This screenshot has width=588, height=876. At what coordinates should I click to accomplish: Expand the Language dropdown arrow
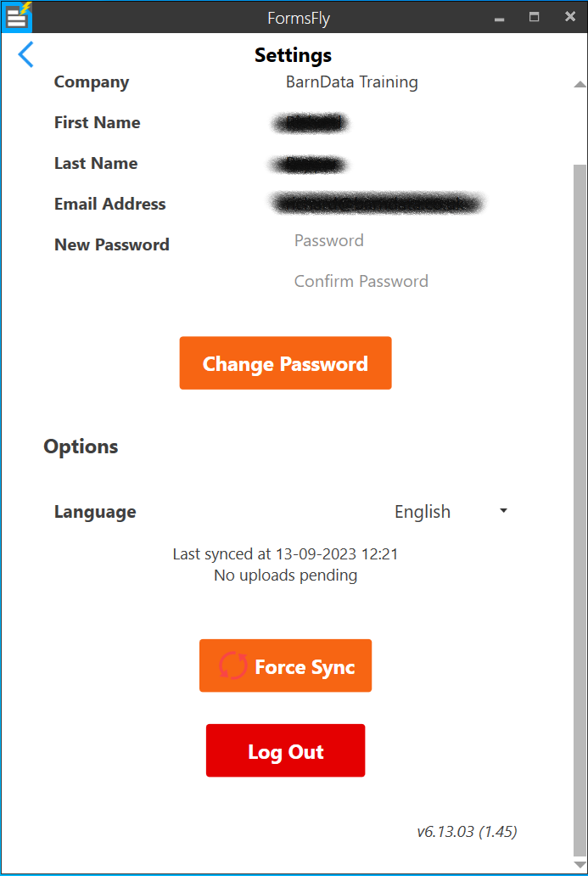[503, 511]
